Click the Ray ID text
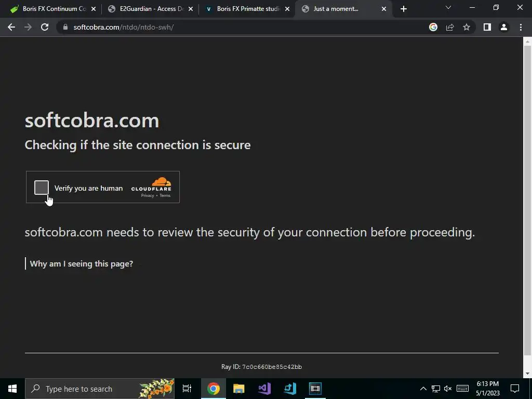532x399 pixels. [x=262, y=367]
